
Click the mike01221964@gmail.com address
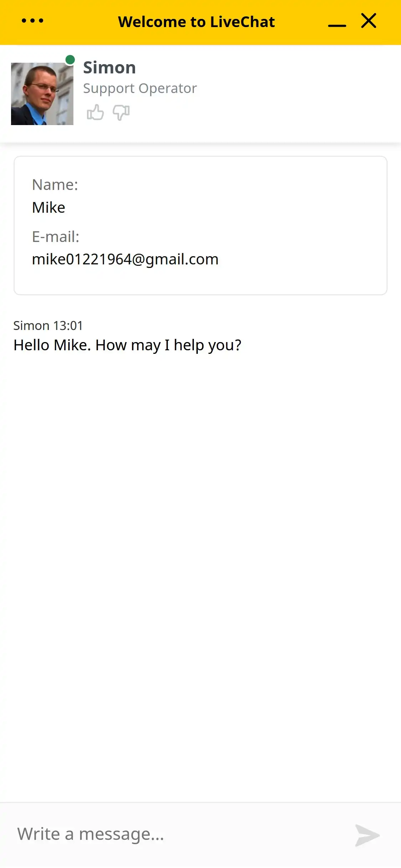(125, 259)
